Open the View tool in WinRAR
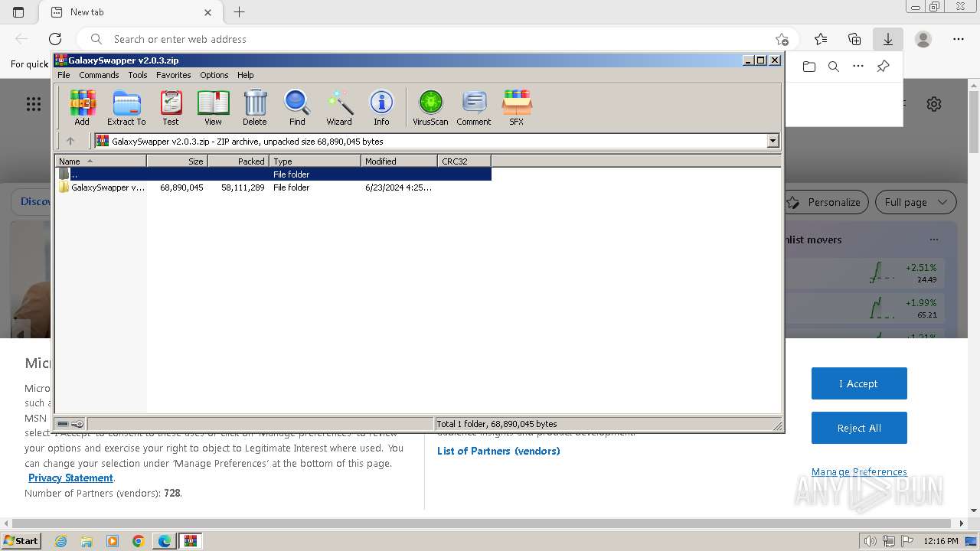 (x=213, y=107)
